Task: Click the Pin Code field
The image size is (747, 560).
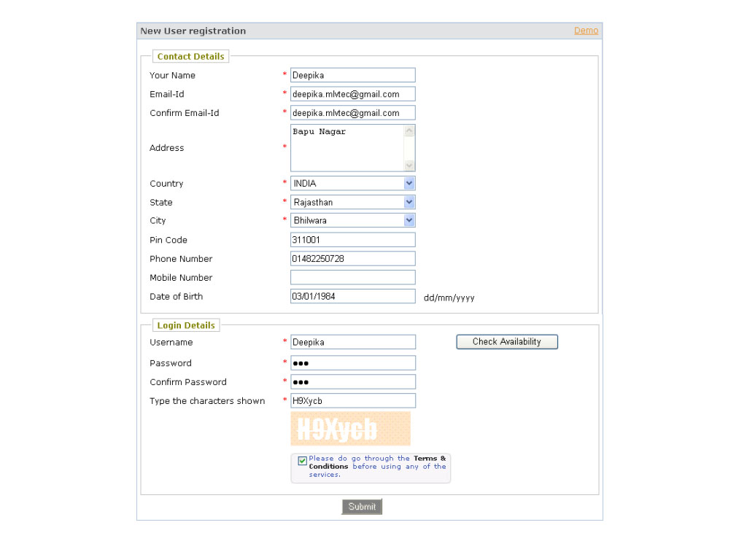Action: tap(352, 240)
